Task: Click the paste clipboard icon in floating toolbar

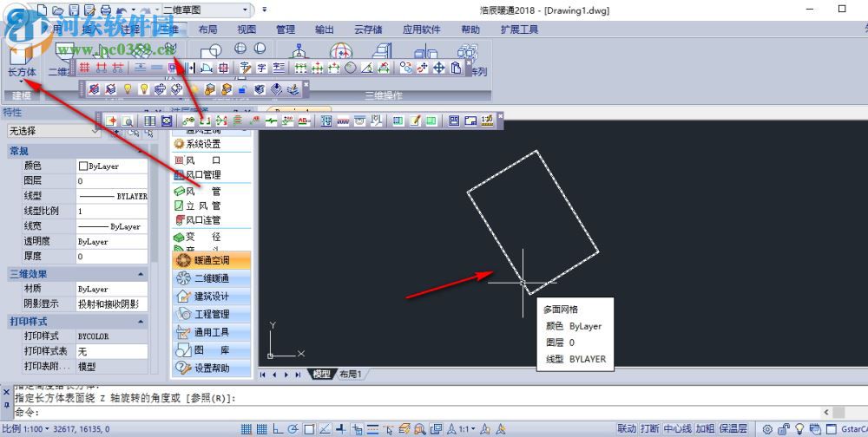Action: (456, 68)
